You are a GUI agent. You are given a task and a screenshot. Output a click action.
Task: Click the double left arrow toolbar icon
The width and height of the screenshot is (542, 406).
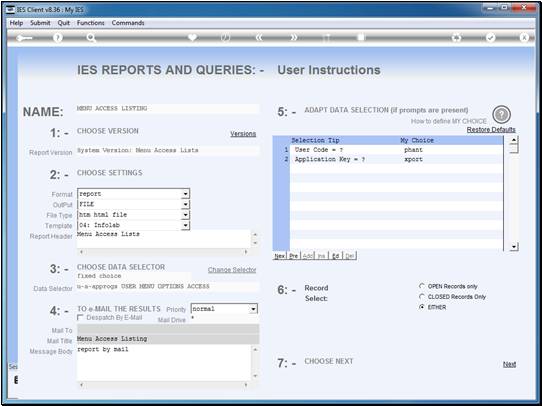coord(259,37)
